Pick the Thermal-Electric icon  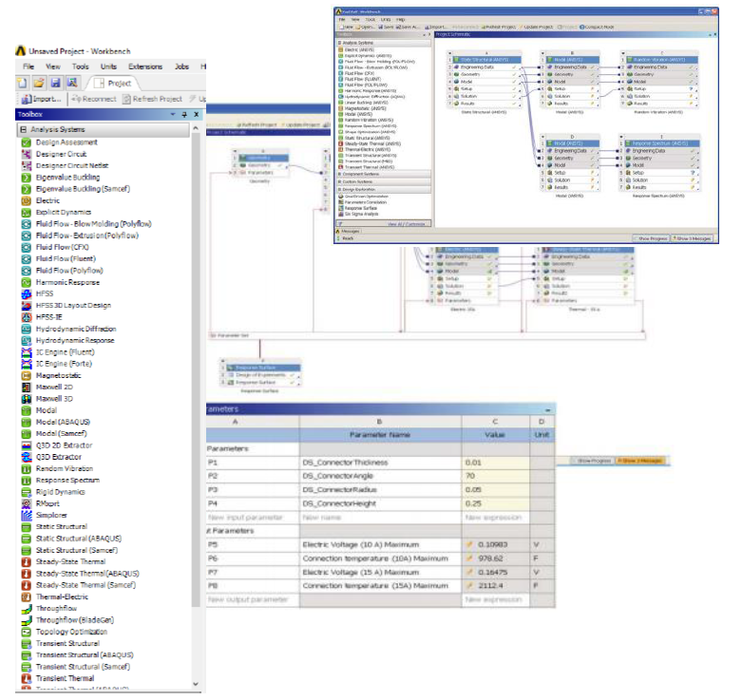(x=27, y=596)
